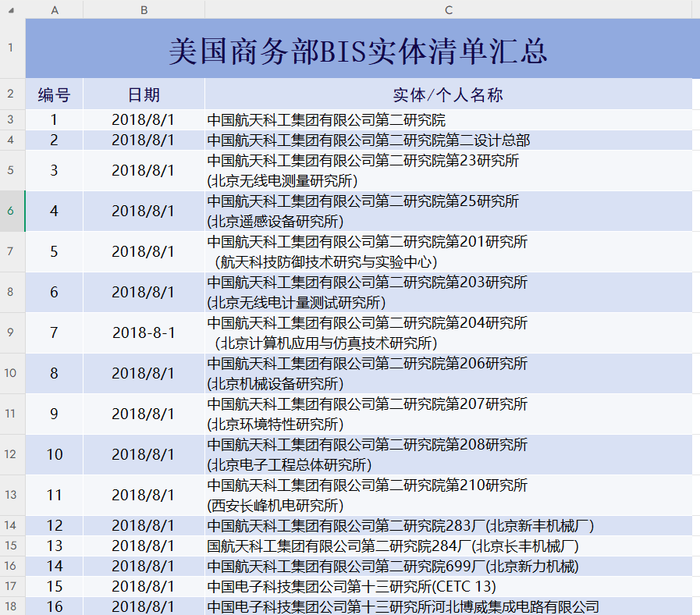Select the number cell 4 in column A

[x=55, y=212]
